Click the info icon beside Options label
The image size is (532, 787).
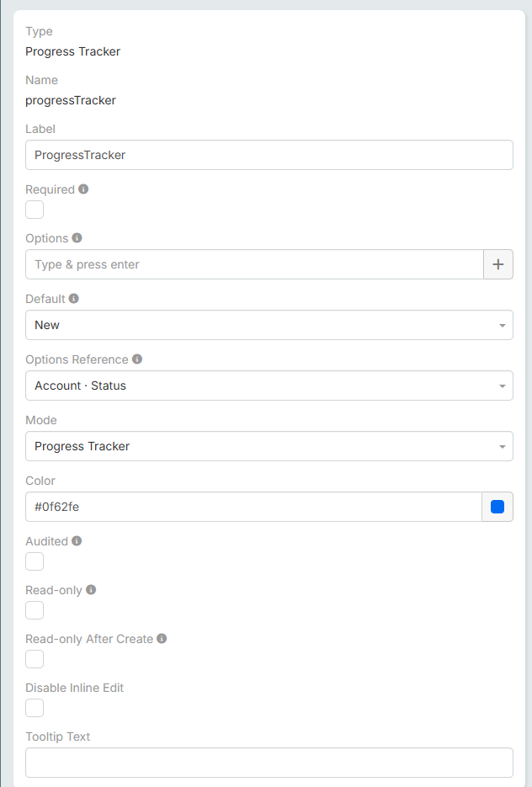(77, 238)
